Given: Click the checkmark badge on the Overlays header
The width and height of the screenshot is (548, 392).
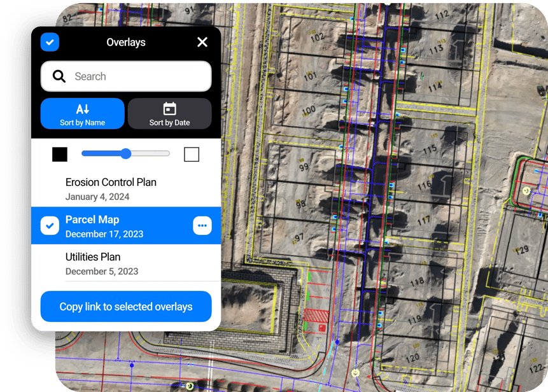Looking at the screenshot, I should point(49,42).
